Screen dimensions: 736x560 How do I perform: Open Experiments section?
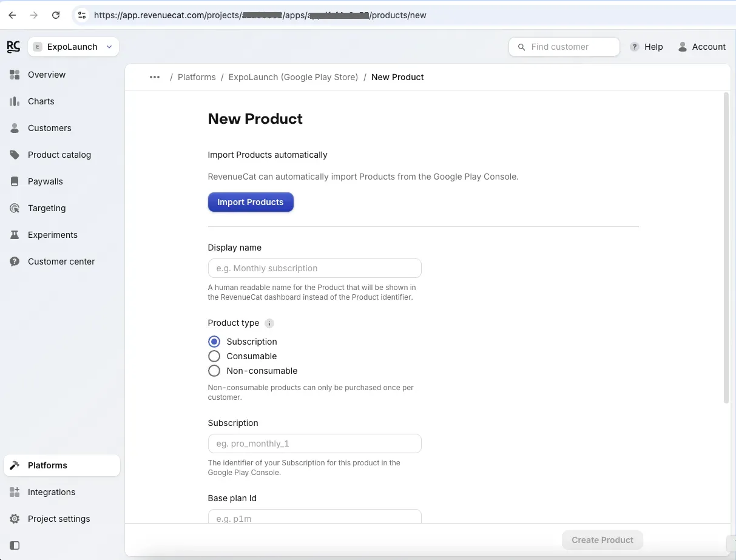62,235
